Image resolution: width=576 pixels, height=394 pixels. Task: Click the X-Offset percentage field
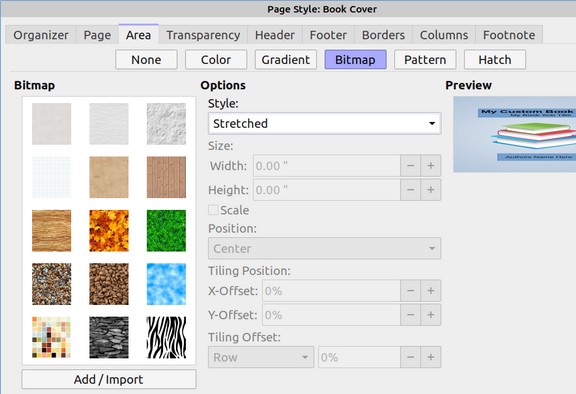point(331,291)
